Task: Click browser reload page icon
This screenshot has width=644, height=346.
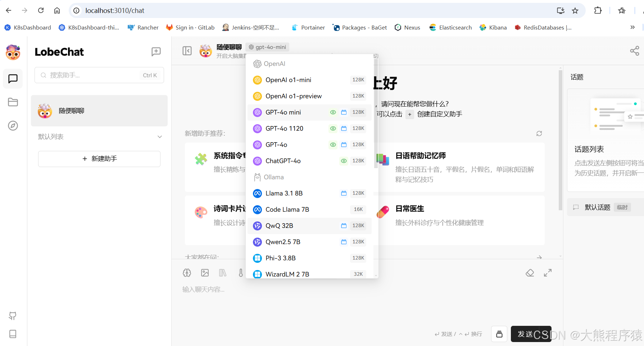Action: pos(41,10)
